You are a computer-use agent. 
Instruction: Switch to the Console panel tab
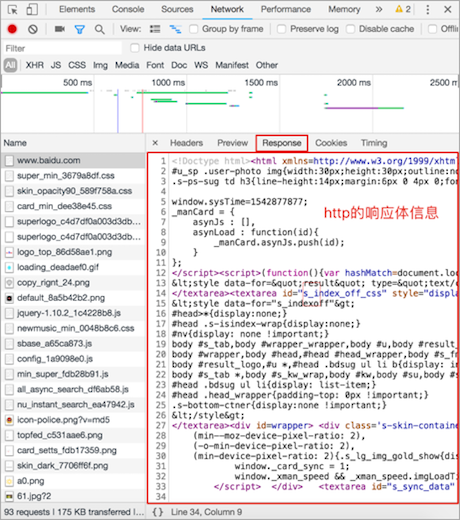(128, 9)
